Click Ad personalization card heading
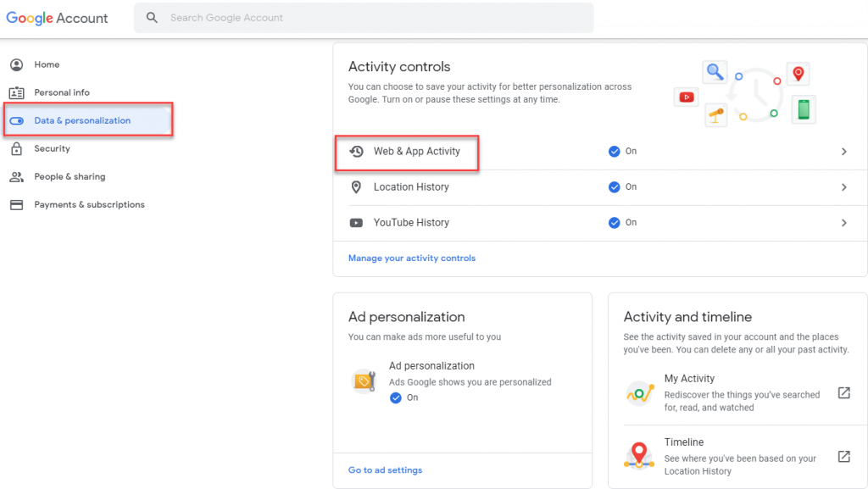 click(x=406, y=317)
